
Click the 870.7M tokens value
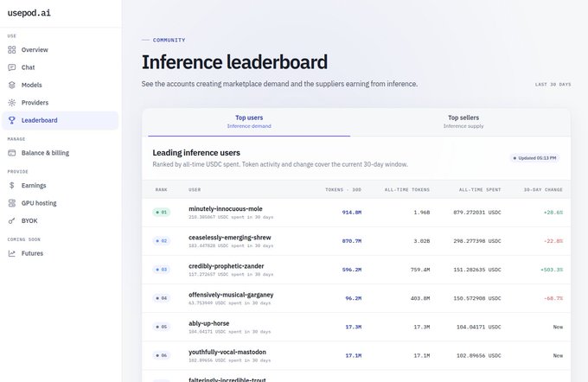pos(352,241)
